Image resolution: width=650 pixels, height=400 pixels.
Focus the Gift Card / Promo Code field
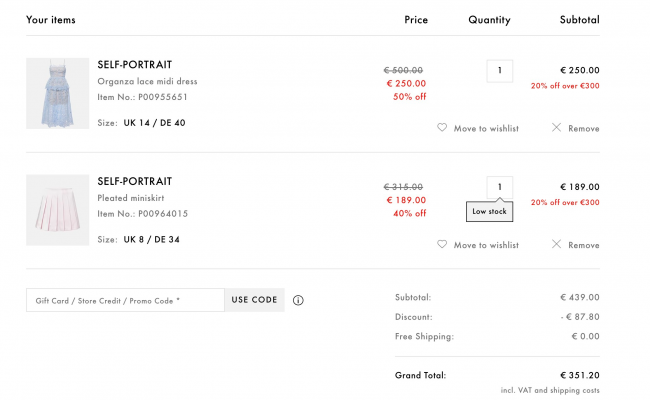[x=125, y=300]
